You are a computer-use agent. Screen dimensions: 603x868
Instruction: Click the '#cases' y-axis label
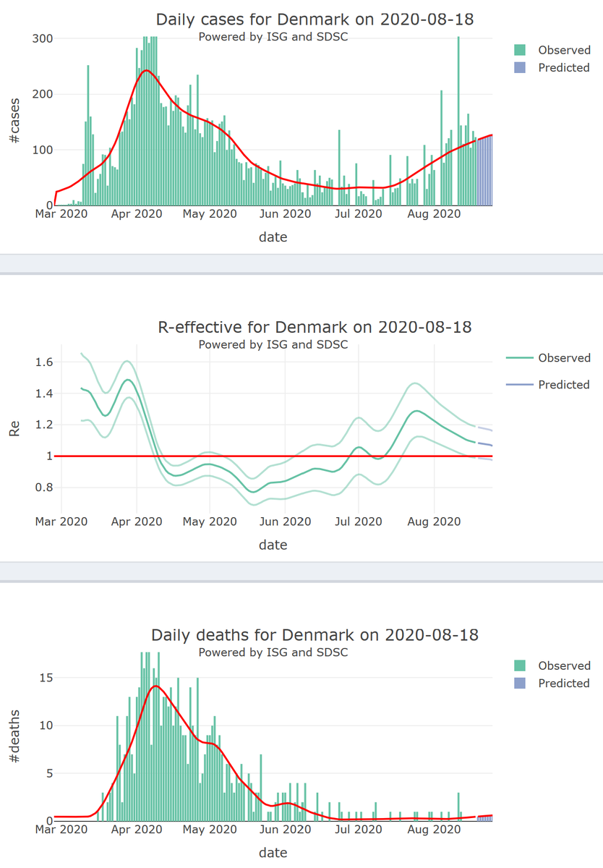[x=15, y=122]
